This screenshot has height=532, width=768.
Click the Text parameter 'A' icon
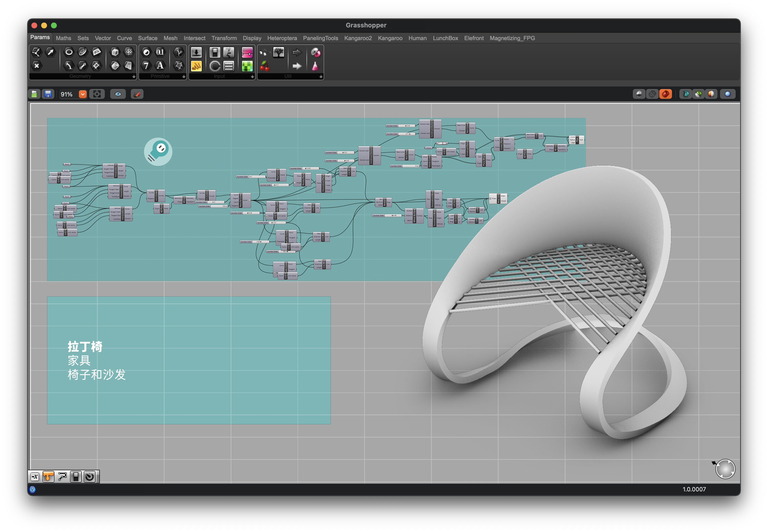pos(160,66)
